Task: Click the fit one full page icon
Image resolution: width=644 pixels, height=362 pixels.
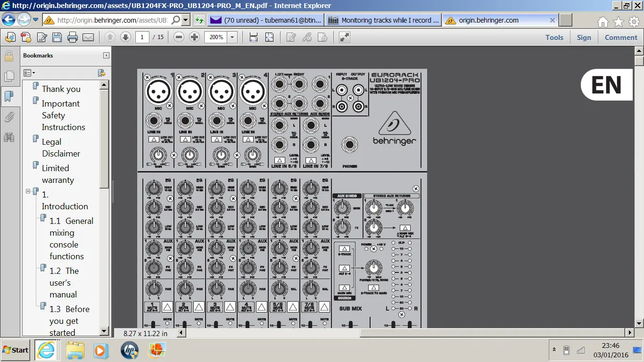Action: click(x=269, y=37)
